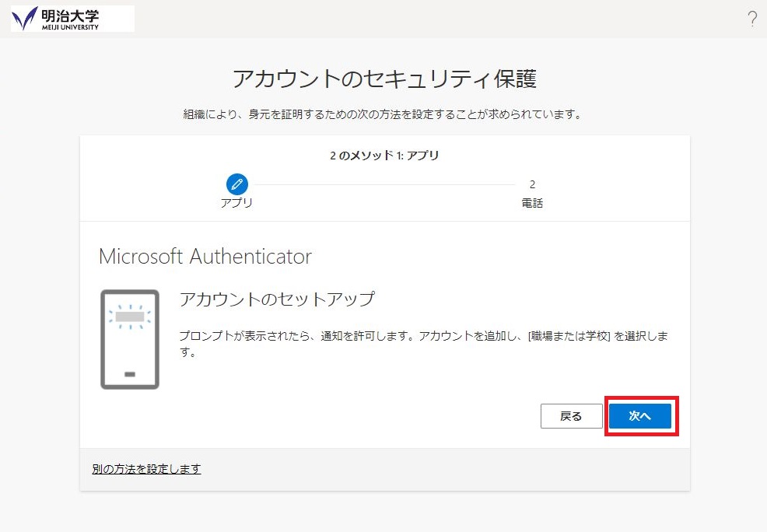
Task: Click the 2 のメソッド 1: アプリ text
Action: click(384, 156)
